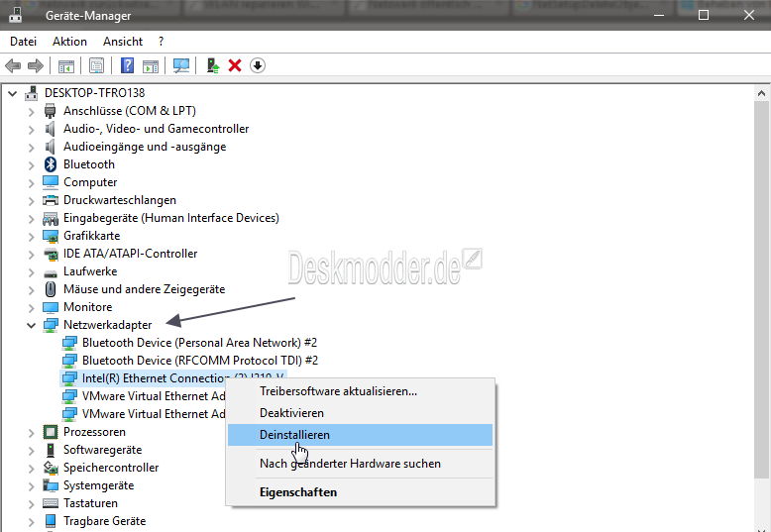This screenshot has height=532, width=771.
Task: Click the Grafikkarte display adapter icon
Action: click(51, 236)
